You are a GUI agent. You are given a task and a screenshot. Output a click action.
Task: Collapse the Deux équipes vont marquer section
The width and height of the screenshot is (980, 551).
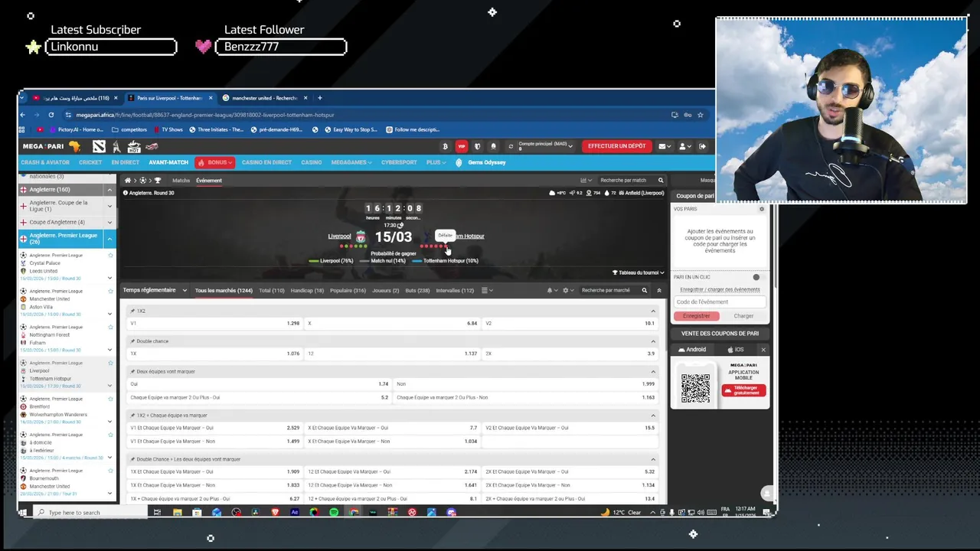[653, 372]
